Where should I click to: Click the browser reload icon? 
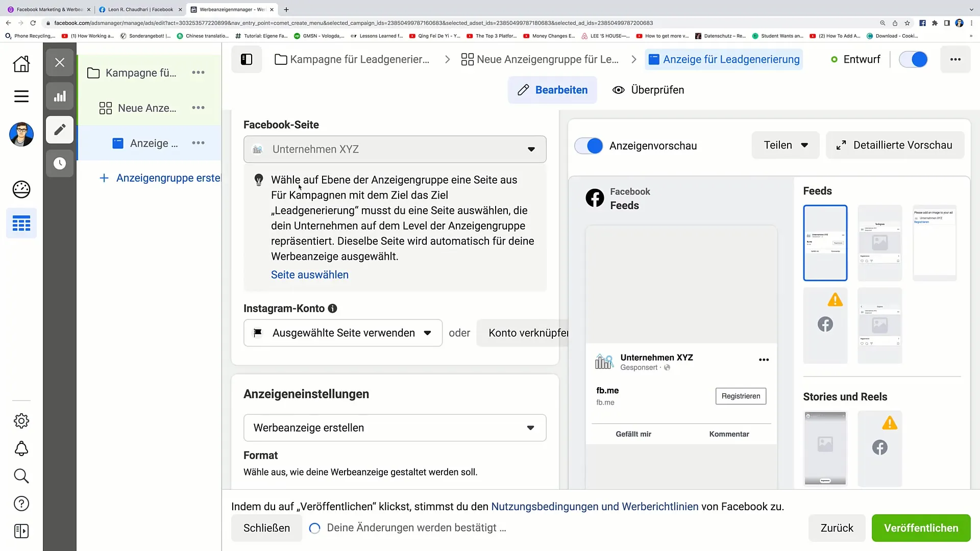[33, 23]
